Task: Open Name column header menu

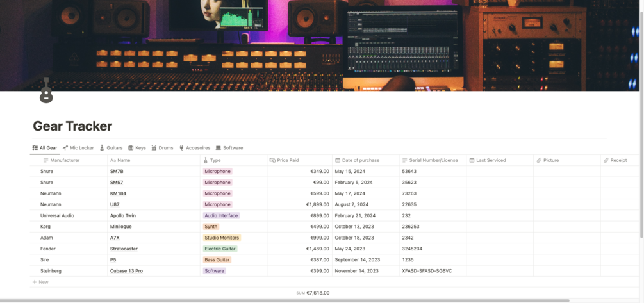Action: (154, 160)
